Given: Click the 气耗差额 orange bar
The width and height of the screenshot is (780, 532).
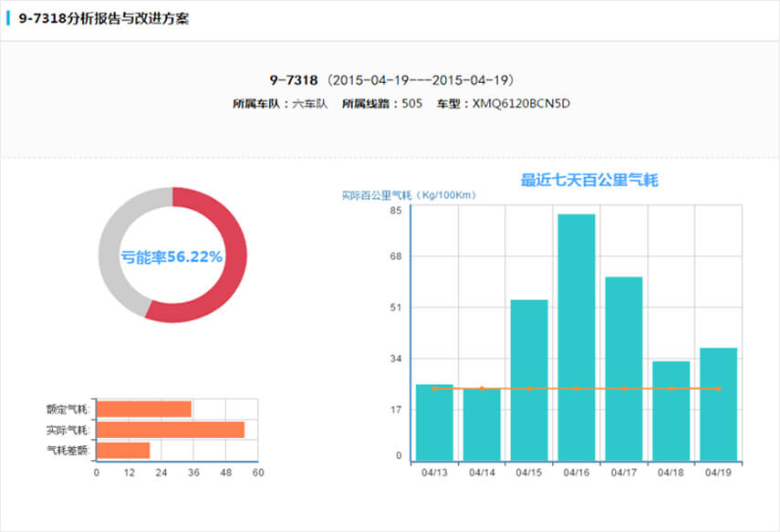Looking at the screenshot, I should pos(123,451).
